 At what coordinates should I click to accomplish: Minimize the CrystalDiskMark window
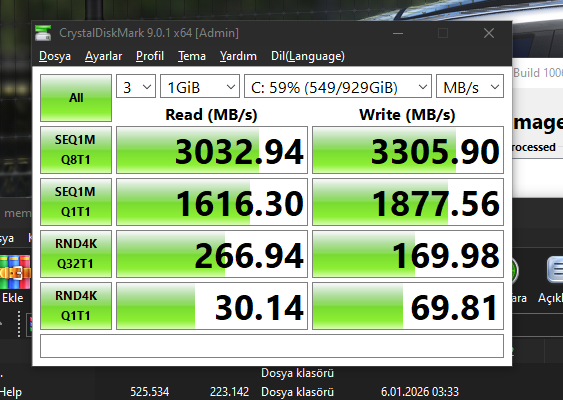(x=398, y=33)
